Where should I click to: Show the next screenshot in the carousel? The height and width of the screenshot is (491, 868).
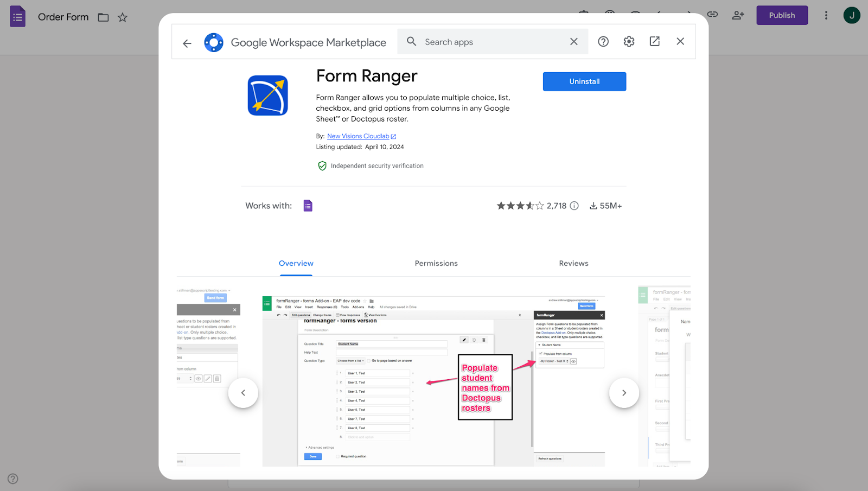coord(624,393)
